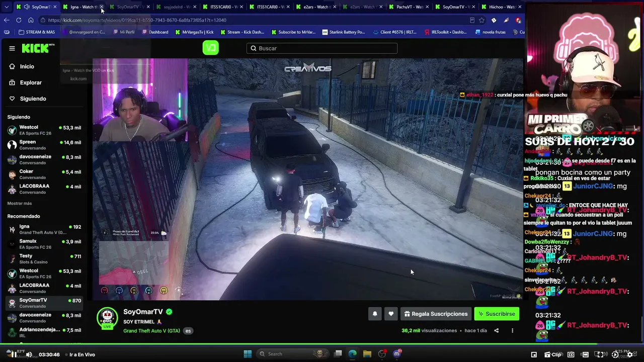
Task: Click the green Suscribirse button
Action: (497, 314)
